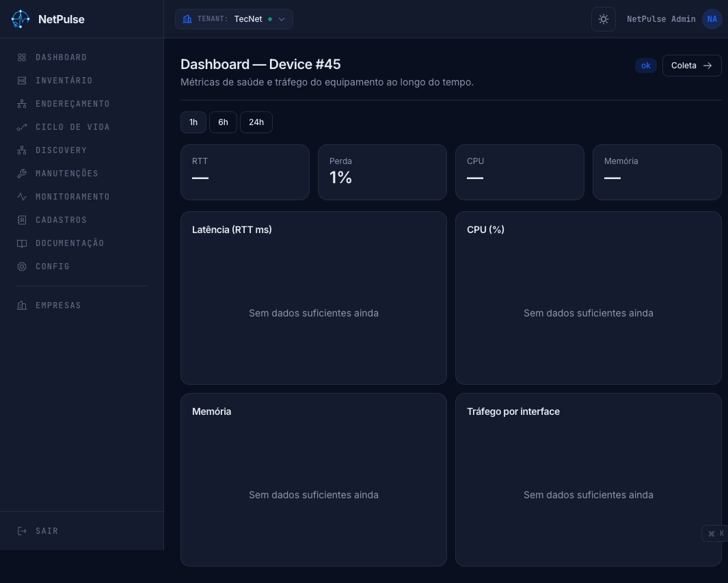Viewport: 728px width, 583px height.
Task: Click the Sair logout icon
Action: click(22, 531)
